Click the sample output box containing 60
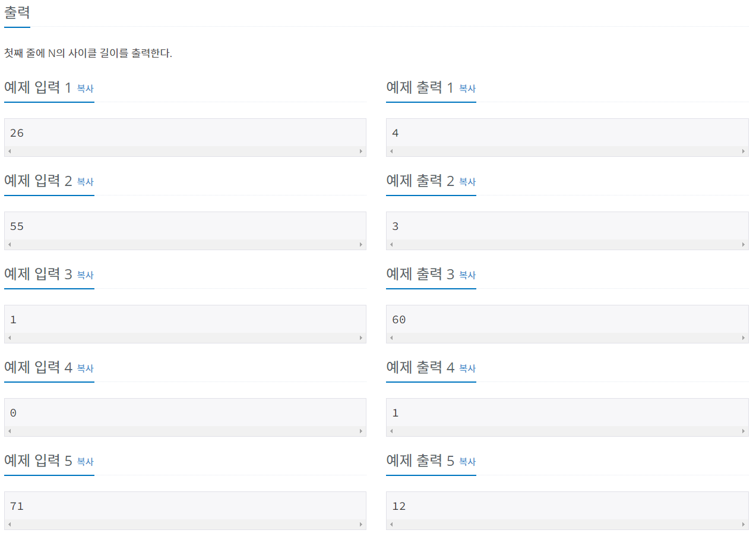 coord(567,324)
